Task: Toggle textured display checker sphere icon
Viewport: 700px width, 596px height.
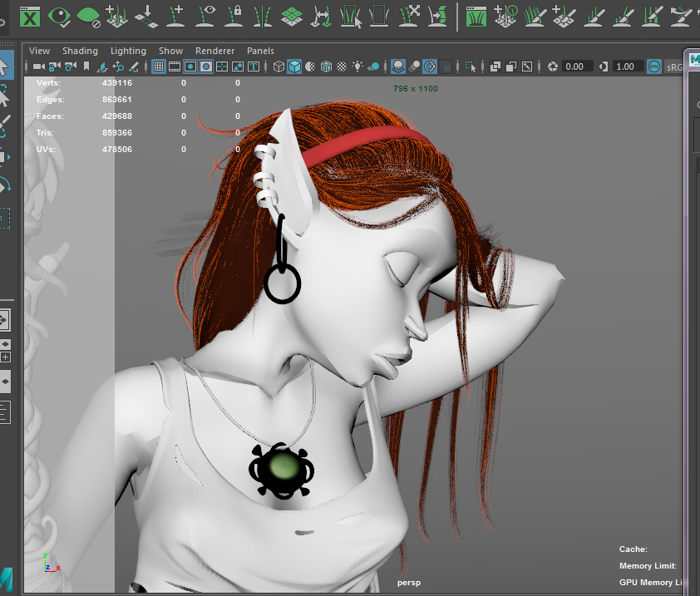Action: (x=342, y=67)
